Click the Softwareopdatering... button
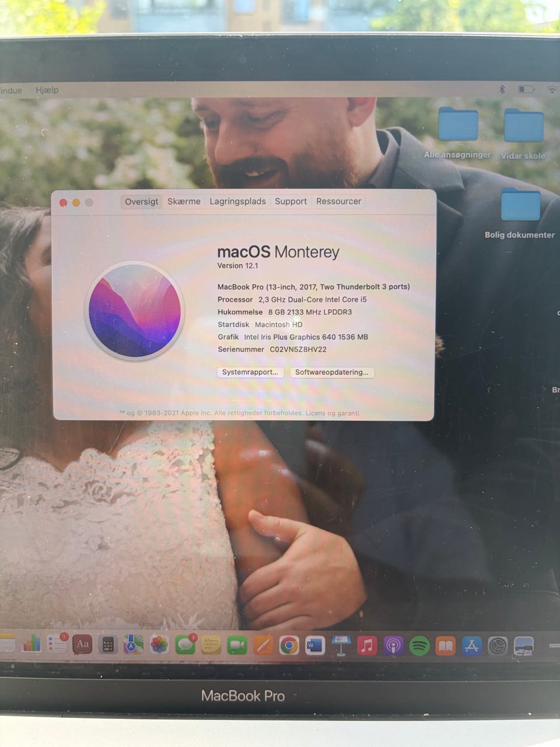Screen dimensions: 560x747 332,372
